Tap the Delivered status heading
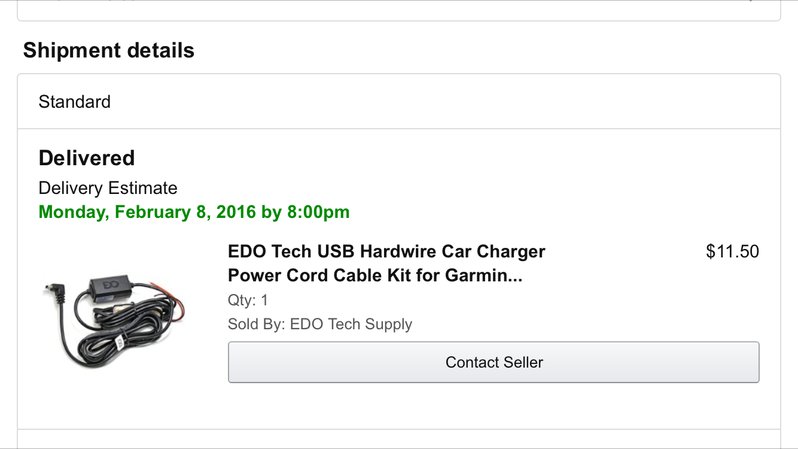Viewport: 798px width, 449px height. coord(87,158)
